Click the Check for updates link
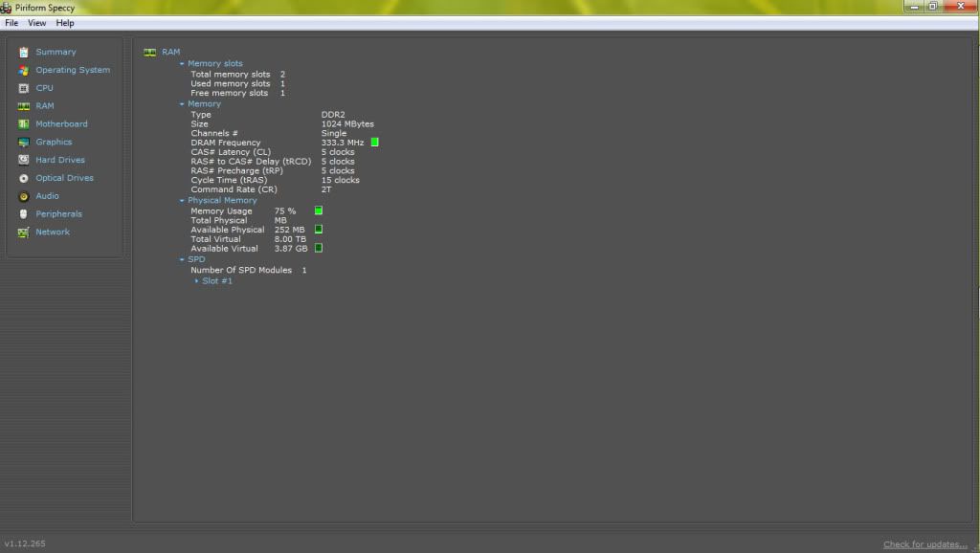 [x=925, y=544]
